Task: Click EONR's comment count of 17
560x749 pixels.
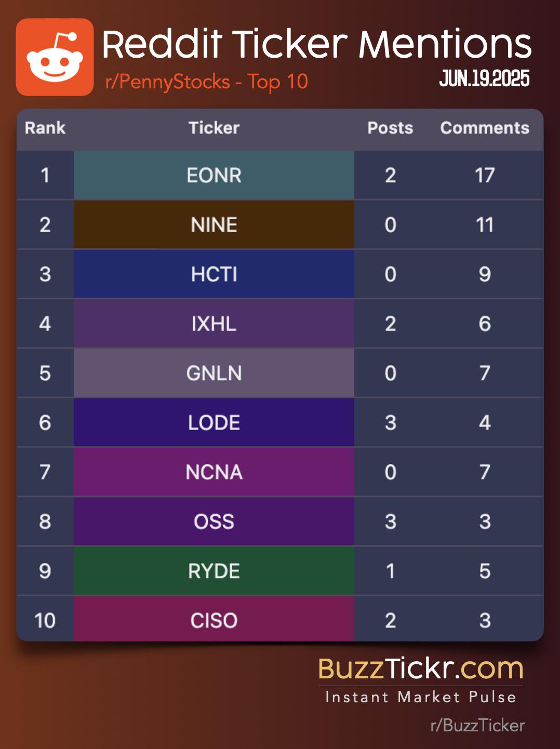Action: (485, 176)
